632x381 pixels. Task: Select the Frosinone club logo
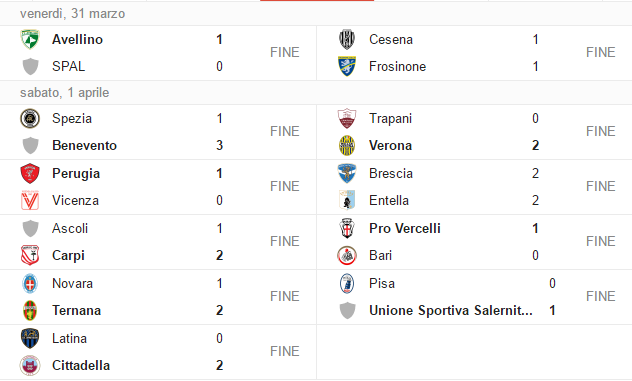pos(347,66)
